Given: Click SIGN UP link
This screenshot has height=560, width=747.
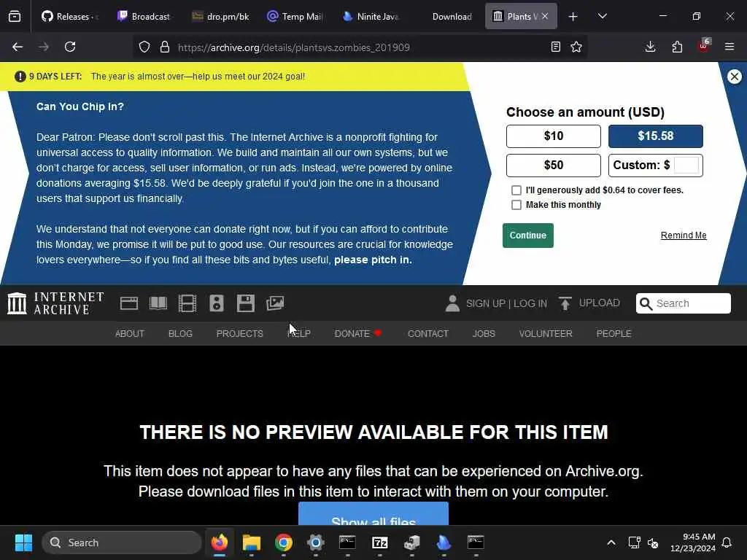Looking at the screenshot, I should [485, 303].
